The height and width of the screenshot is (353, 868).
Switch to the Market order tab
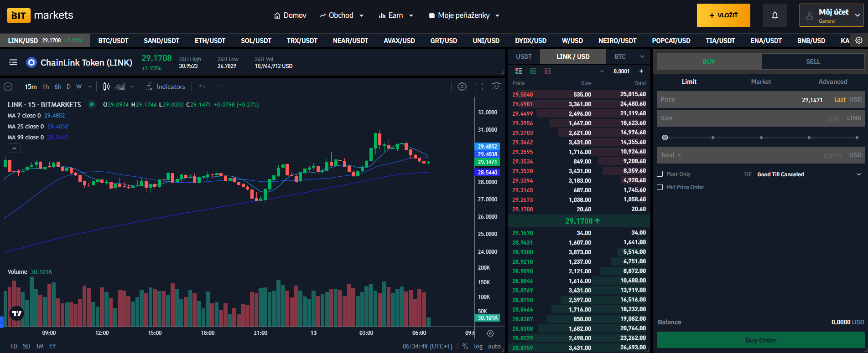(x=761, y=82)
